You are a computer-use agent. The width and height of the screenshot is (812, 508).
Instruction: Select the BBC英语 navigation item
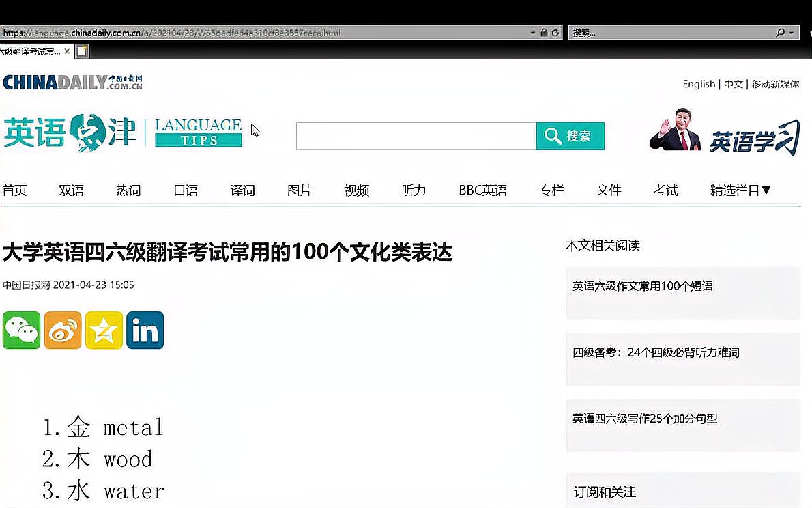(x=482, y=190)
